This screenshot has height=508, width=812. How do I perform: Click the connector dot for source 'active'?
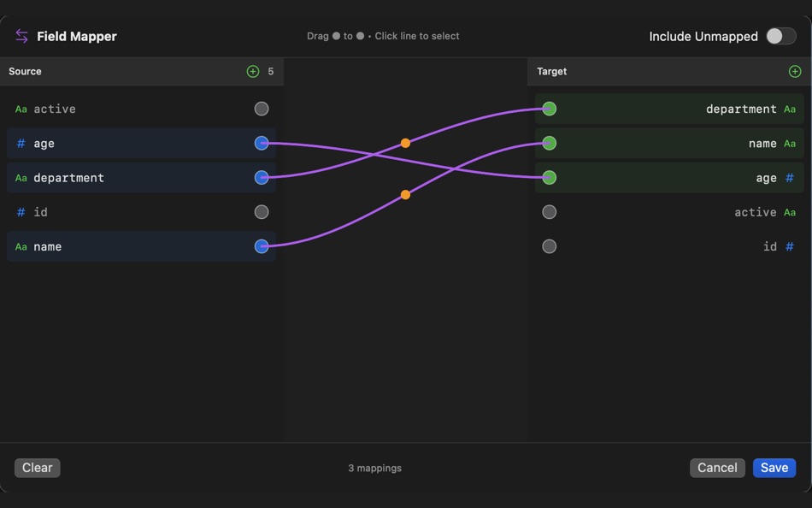coord(262,109)
